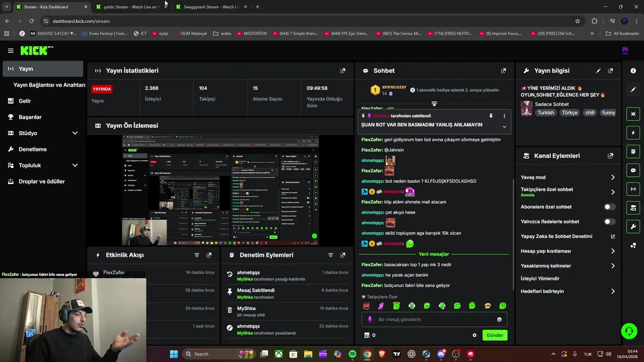The image size is (644, 362).
Task: Toggle the channel actions widget in the right rail
Action: click(x=633, y=208)
